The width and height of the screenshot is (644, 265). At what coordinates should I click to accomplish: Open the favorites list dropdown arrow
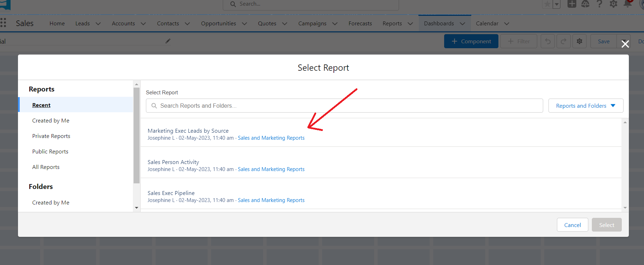557,5
